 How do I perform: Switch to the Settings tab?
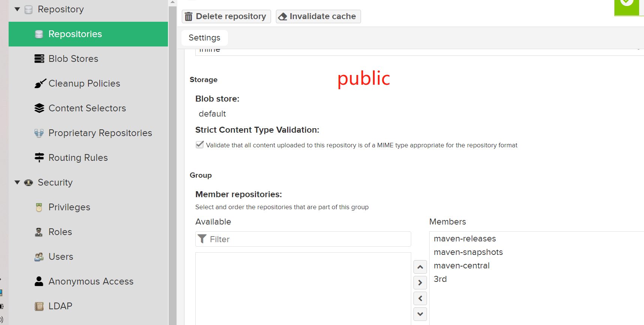[205, 38]
